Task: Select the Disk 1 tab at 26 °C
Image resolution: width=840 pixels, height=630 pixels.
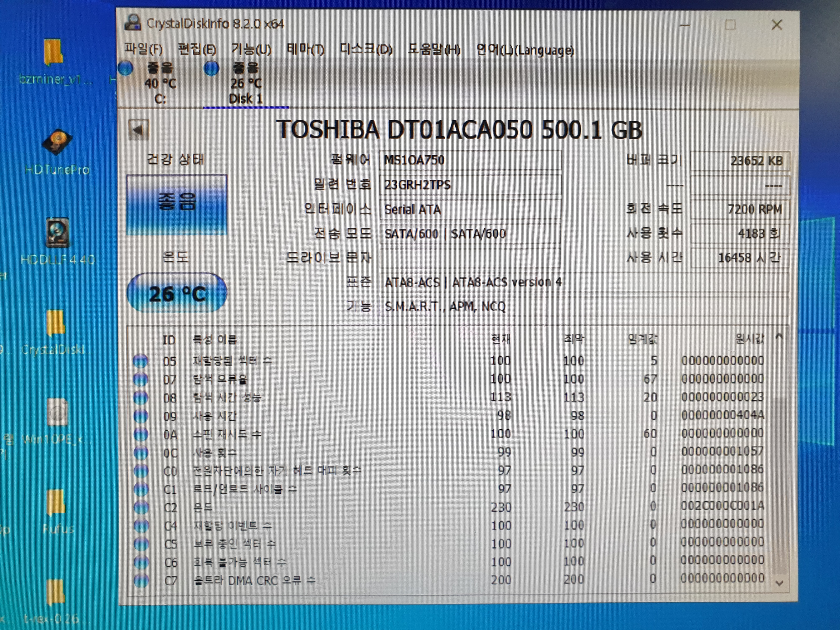Action: click(246, 83)
